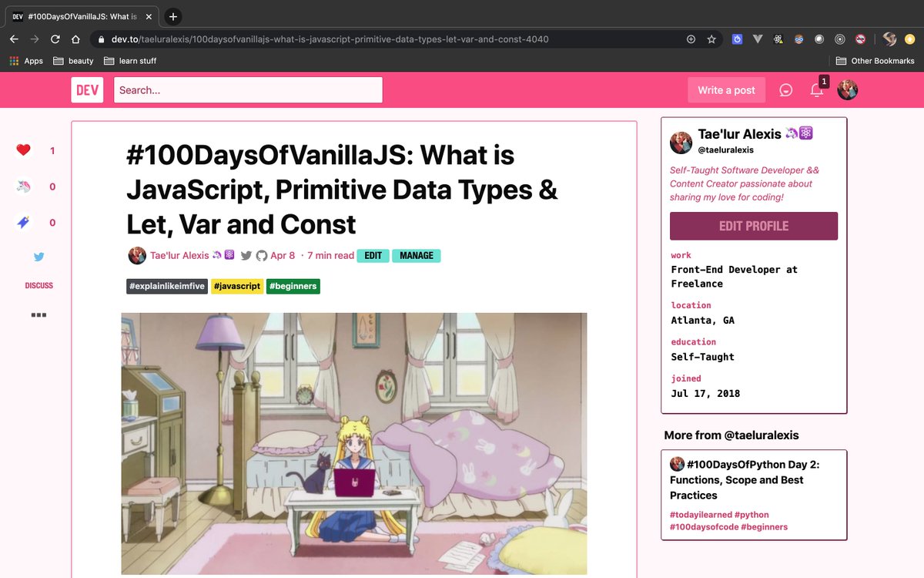Open the Connect chat icon in the header
This screenshot has width=924, height=578.
785,90
